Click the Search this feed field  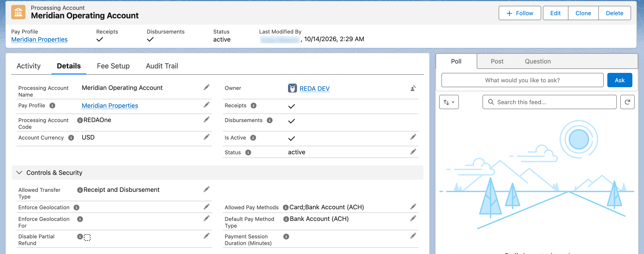(549, 102)
